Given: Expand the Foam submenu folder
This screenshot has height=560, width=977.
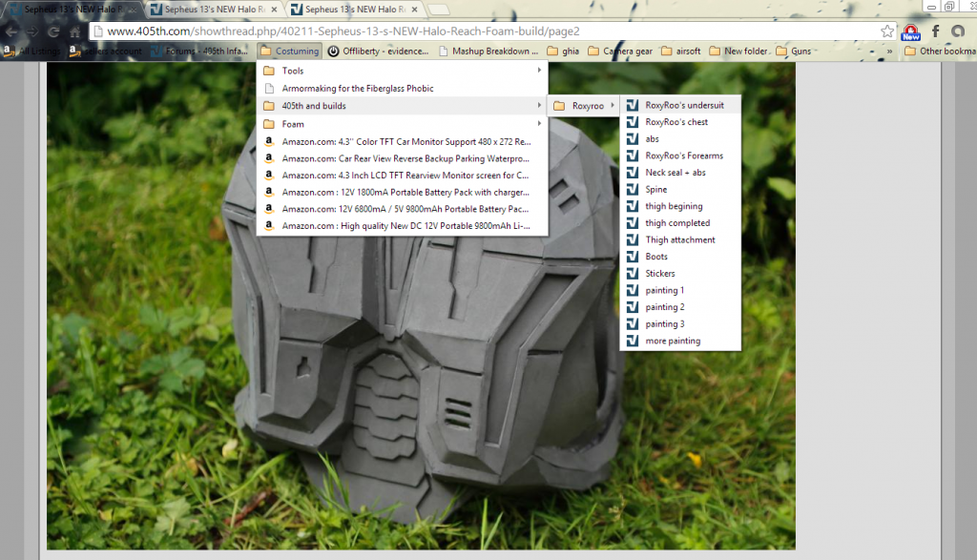Looking at the screenshot, I should coord(402,124).
